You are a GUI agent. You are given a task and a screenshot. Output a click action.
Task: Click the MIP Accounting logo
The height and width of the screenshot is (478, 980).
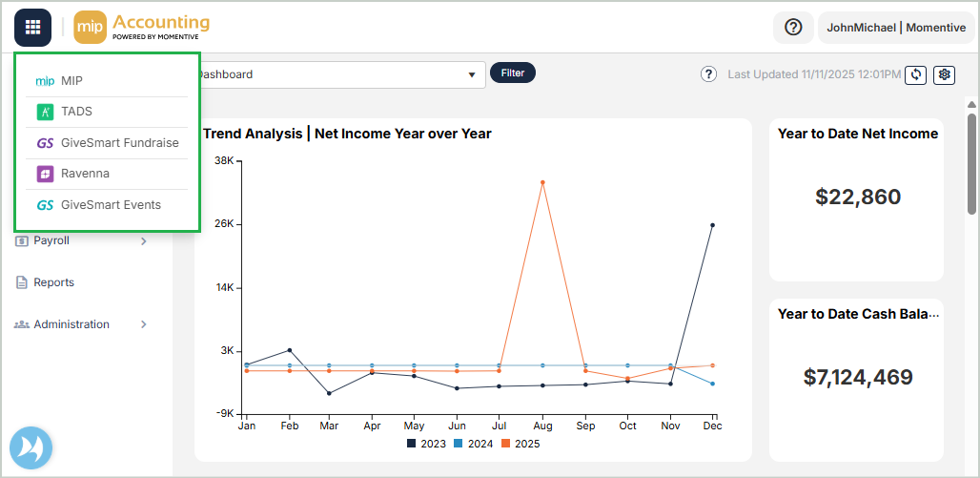pos(142,27)
